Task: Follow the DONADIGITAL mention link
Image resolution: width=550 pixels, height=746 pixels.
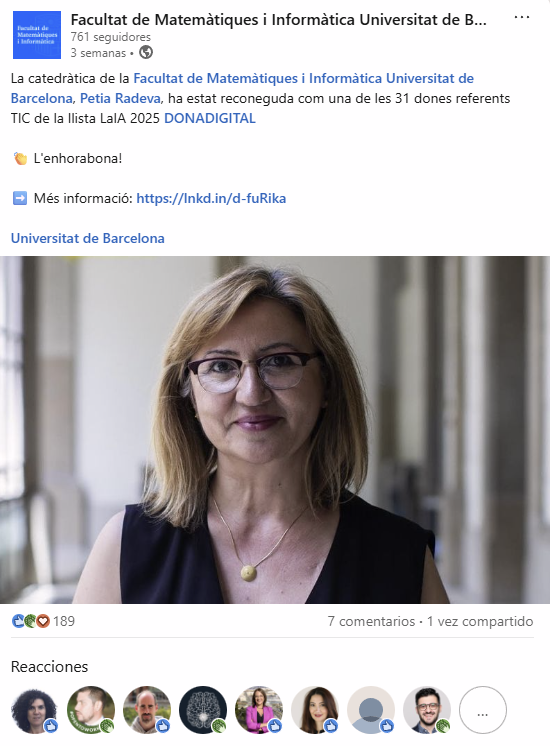Action: [210, 118]
